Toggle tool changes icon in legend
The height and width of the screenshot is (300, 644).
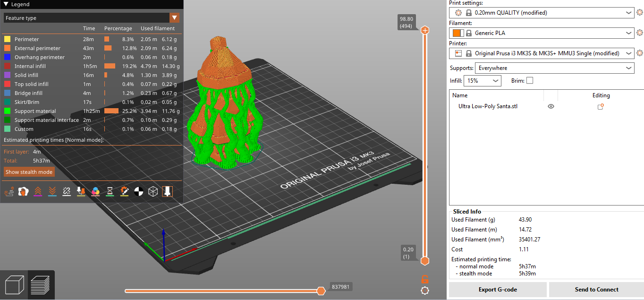click(x=81, y=191)
